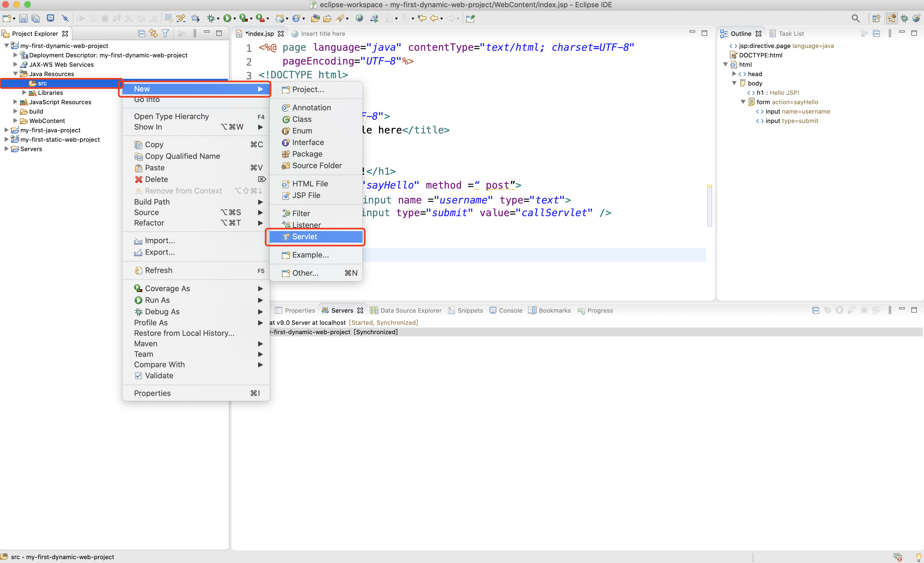The image size is (924, 563).
Task: Collapse the my-first-dynamic-web-project tree node
Action: tap(6, 46)
